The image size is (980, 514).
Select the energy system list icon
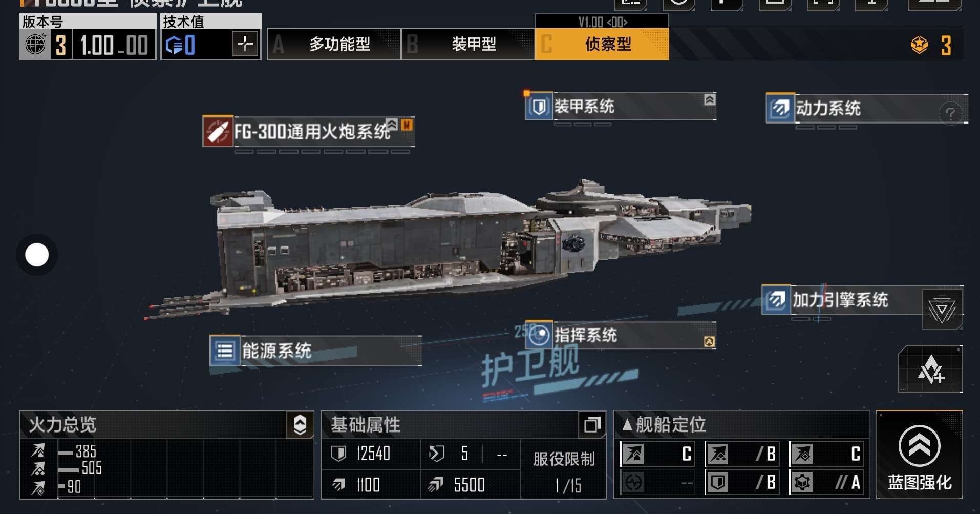tap(225, 351)
